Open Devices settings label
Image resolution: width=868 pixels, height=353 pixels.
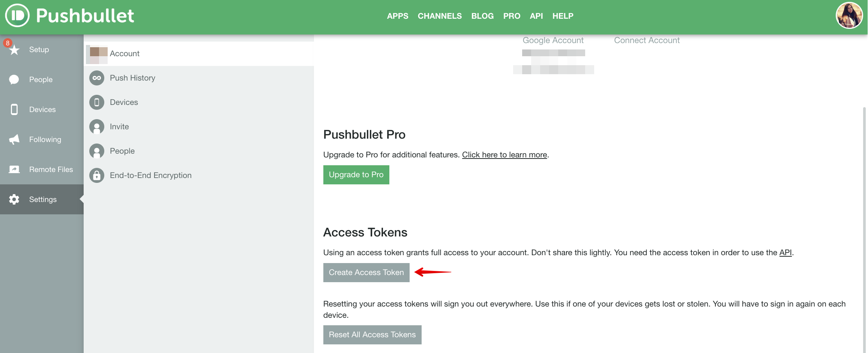coord(124,102)
